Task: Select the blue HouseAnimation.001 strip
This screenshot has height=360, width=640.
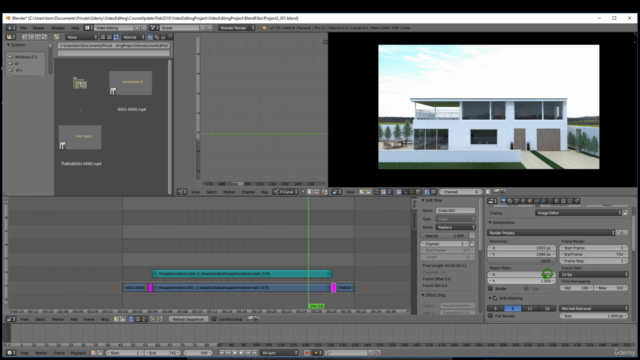Action: point(241,288)
